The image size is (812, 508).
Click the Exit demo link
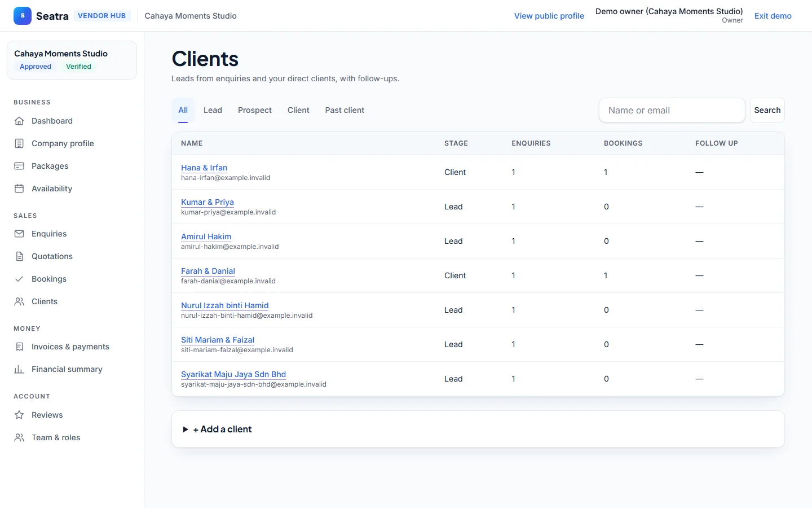coord(773,16)
